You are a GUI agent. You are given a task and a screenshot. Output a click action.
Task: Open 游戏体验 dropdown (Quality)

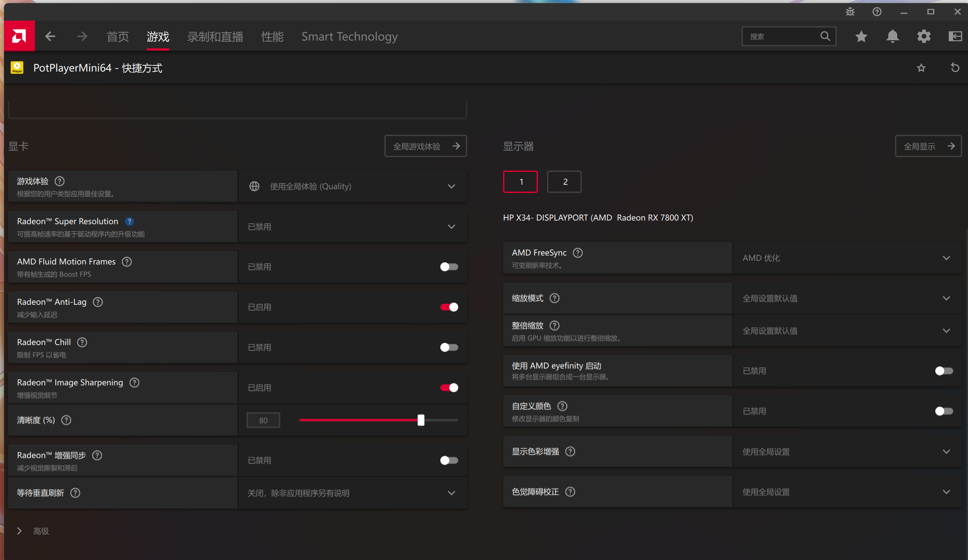[x=352, y=186]
